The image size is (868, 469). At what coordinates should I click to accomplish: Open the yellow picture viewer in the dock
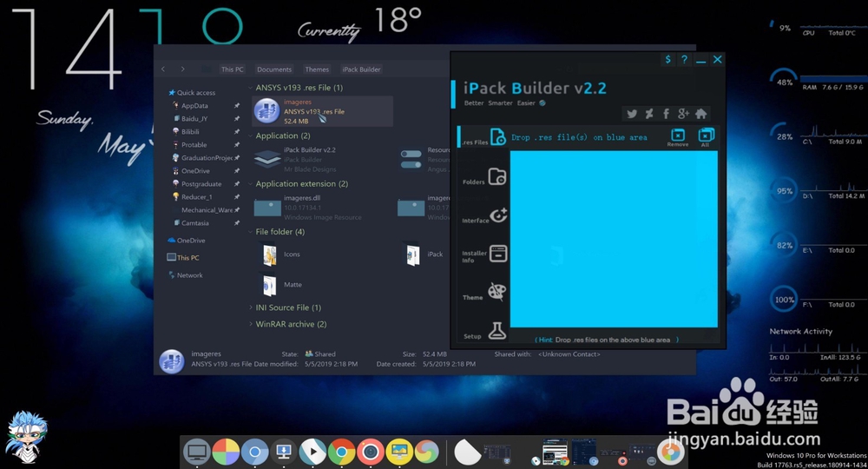(x=399, y=452)
